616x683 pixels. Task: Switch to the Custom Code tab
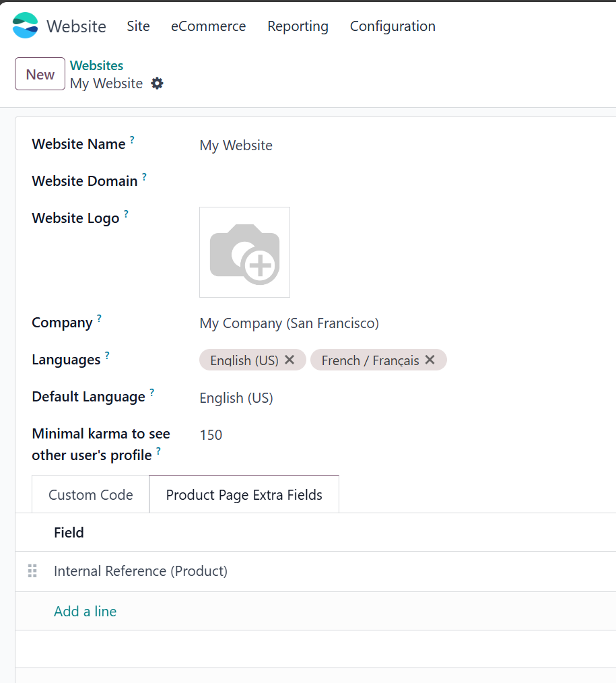pos(91,494)
